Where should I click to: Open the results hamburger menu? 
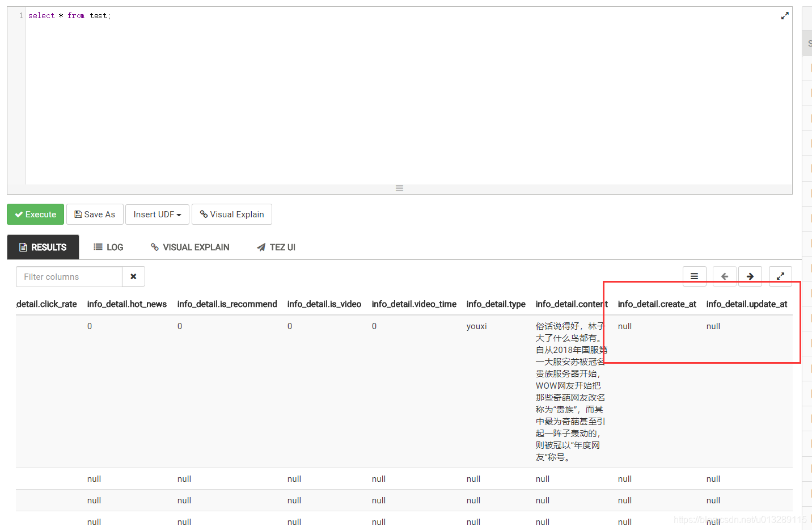pos(695,276)
